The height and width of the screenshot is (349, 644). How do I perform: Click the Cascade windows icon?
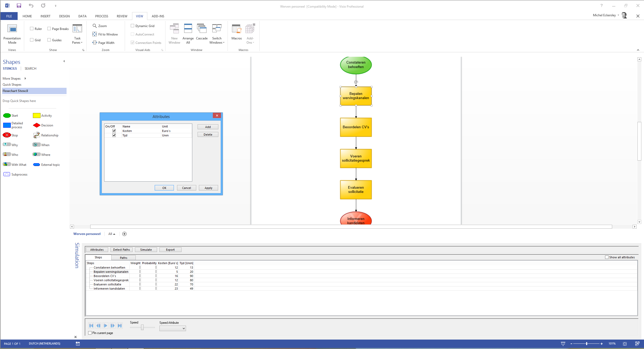click(x=202, y=29)
